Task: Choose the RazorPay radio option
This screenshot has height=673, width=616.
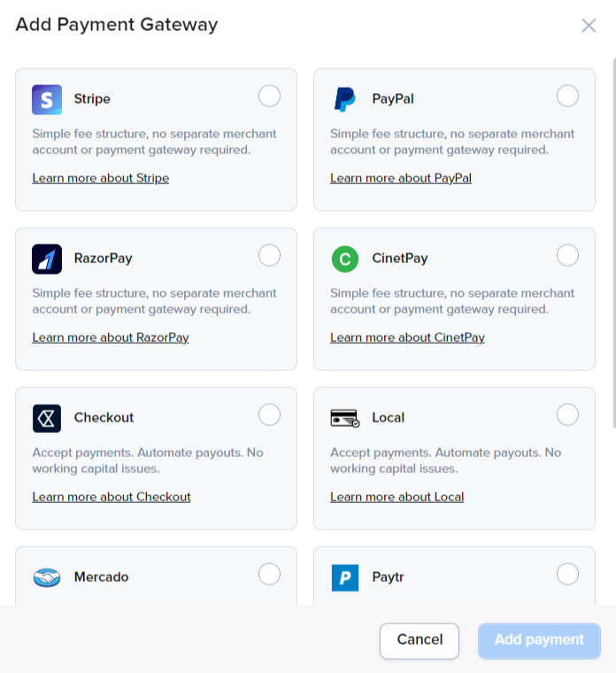Action: (269, 255)
